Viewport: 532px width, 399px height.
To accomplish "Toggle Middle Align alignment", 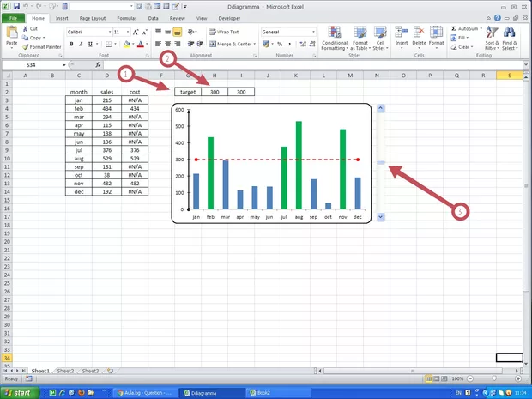I will pos(167,32).
